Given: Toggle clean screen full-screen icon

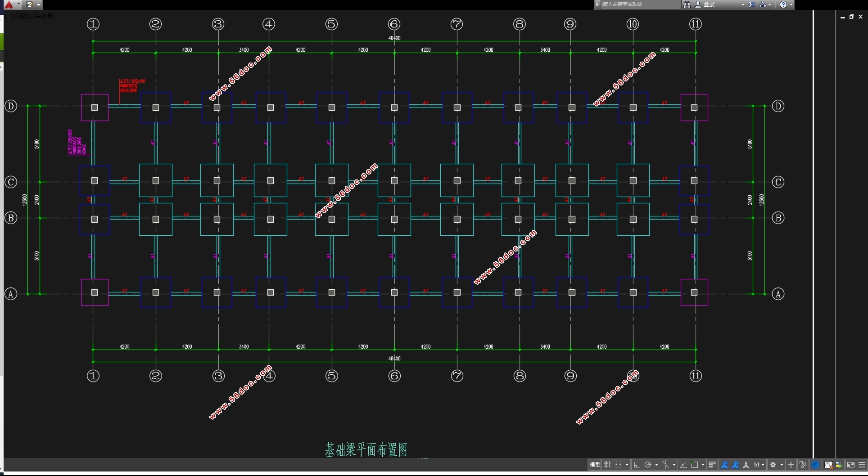Looking at the screenshot, I should click(x=851, y=465).
